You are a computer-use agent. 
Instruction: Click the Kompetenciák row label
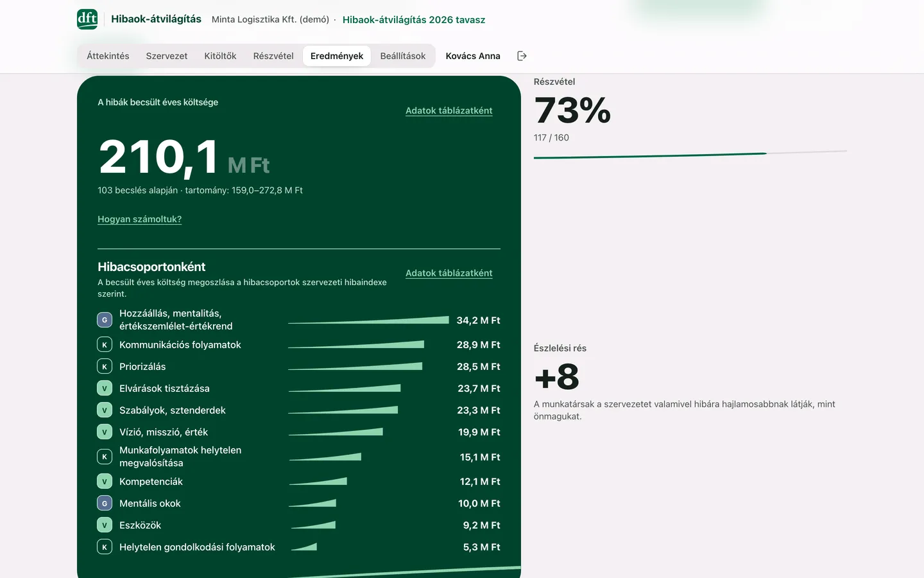(x=151, y=482)
